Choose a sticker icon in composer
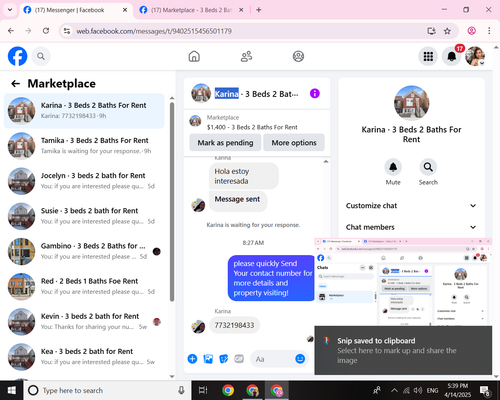 tap(224, 359)
